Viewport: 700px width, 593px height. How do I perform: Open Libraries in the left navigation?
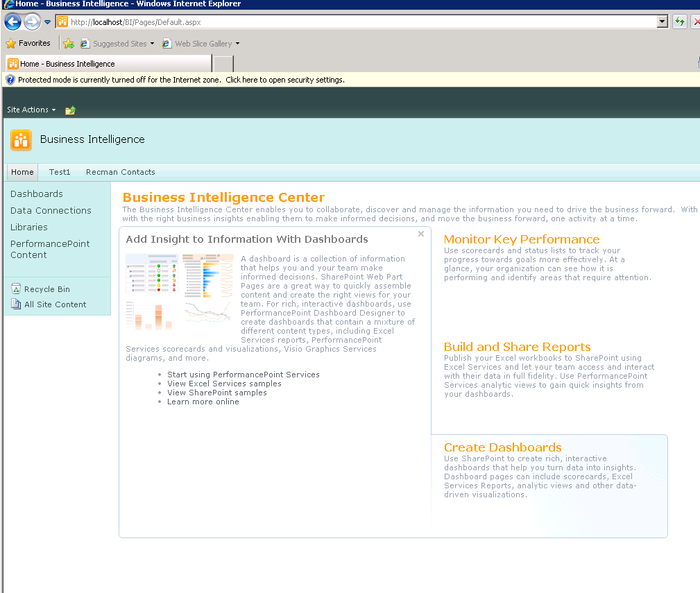(x=29, y=227)
